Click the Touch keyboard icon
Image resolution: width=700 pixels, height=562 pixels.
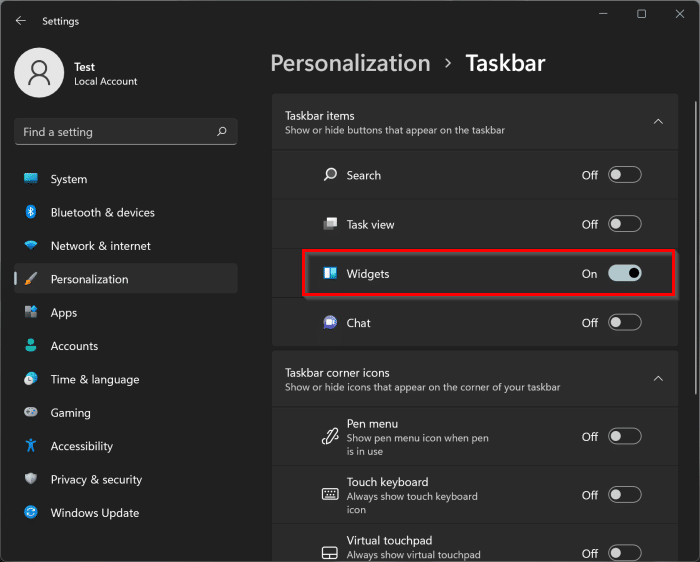[x=330, y=494]
